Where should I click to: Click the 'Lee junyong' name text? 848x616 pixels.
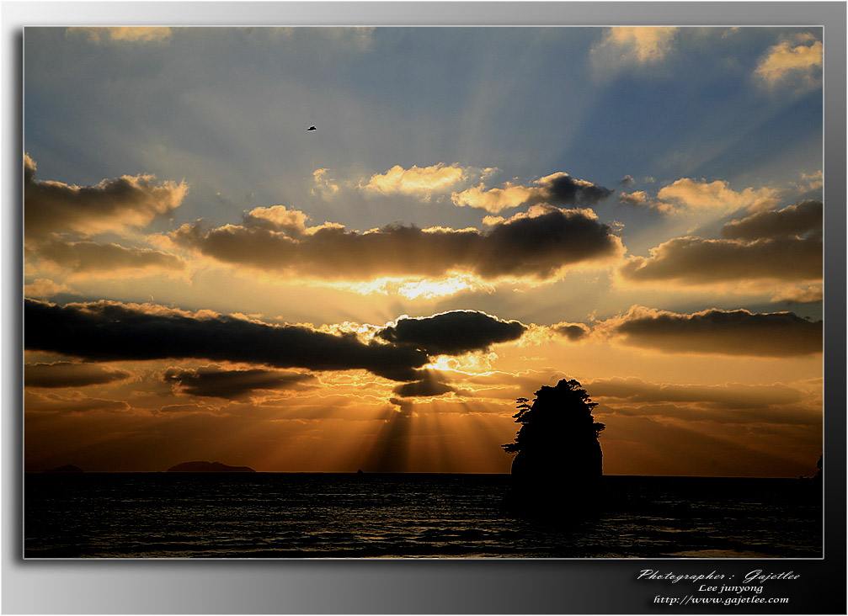point(731,588)
